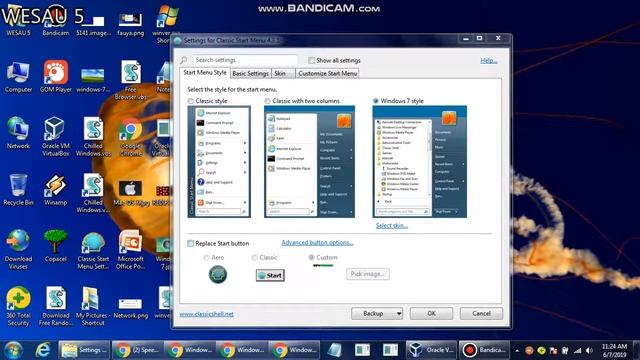The width and height of the screenshot is (640, 360).
Task: Click the Aero start orb preview image
Action: coord(218,274)
